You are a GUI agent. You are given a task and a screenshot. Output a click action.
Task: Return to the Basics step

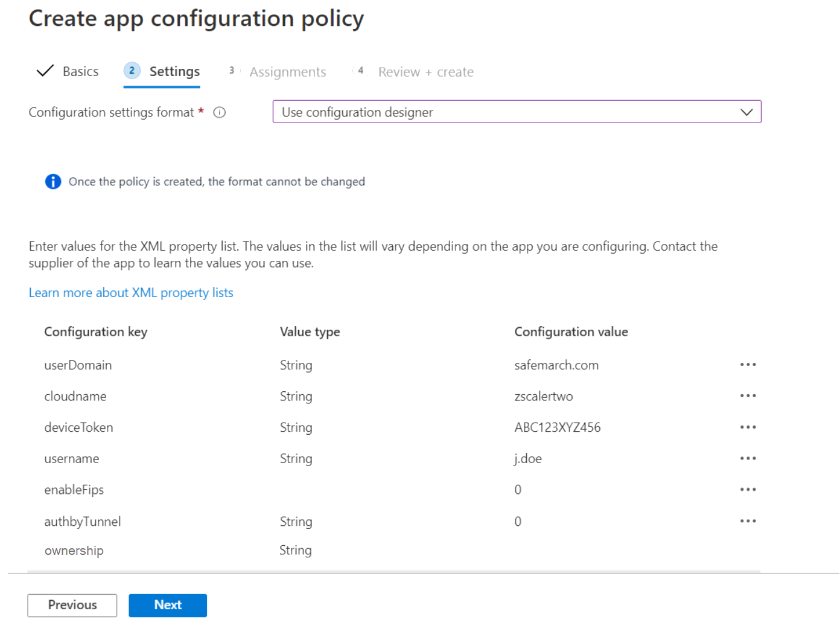80,71
